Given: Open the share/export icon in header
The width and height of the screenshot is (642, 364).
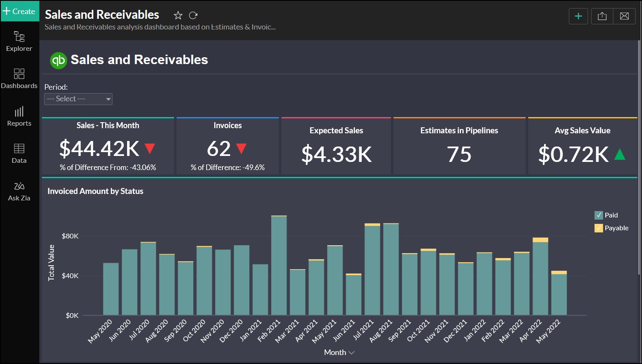Looking at the screenshot, I should pos(602,16).
